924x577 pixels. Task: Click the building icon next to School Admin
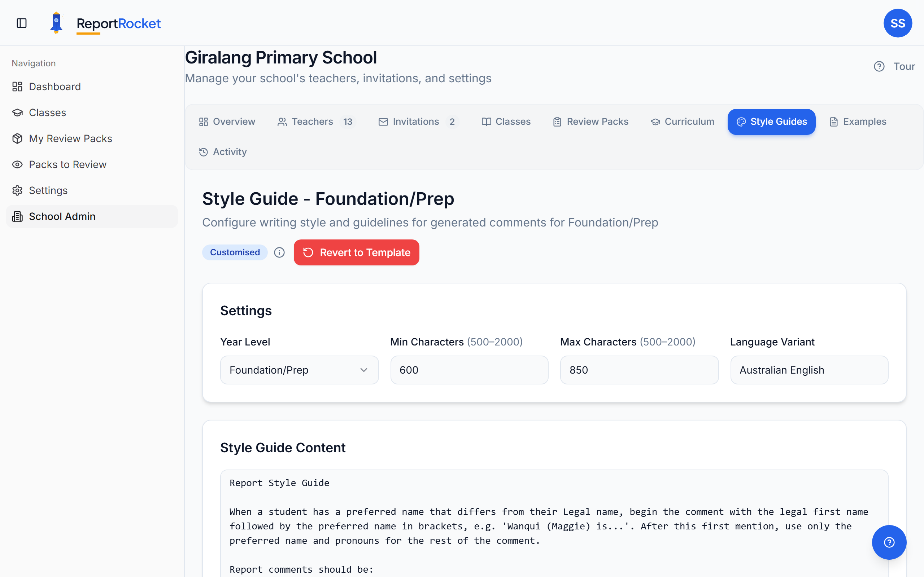17,216
